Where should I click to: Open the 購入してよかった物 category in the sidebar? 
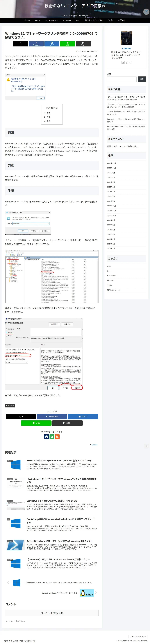pos(114,290)
